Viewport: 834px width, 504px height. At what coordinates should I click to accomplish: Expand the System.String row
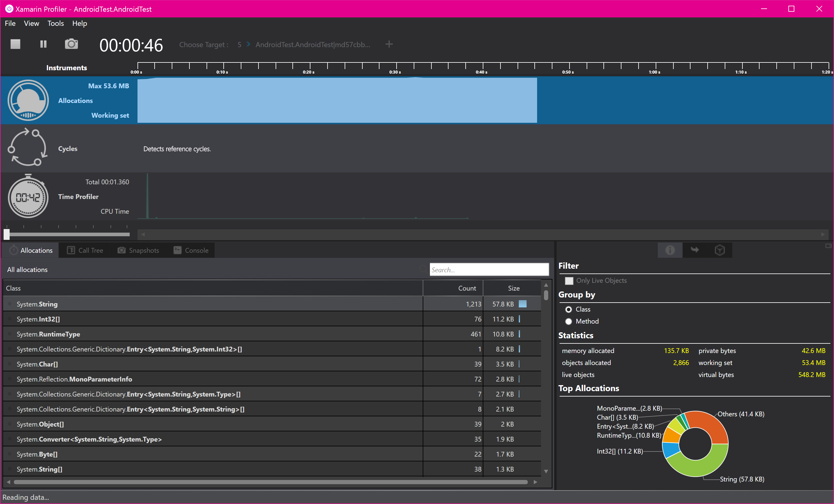(x=10, y=304)
